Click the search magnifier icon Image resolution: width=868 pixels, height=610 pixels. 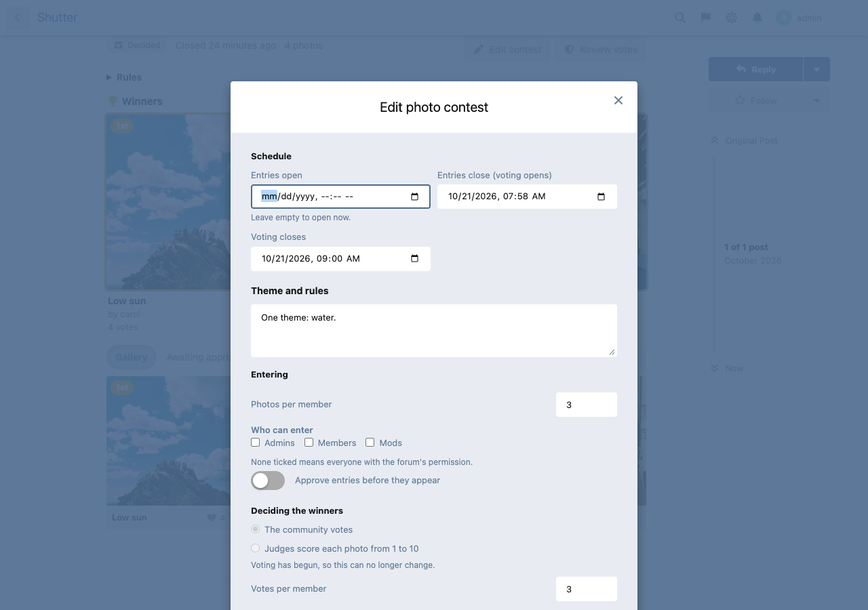click(680, 18)
